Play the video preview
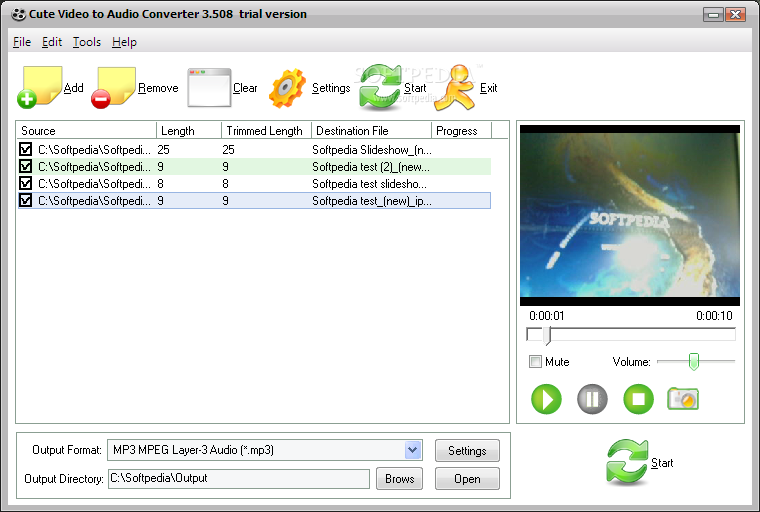The image size is (760, 512). 546,399
